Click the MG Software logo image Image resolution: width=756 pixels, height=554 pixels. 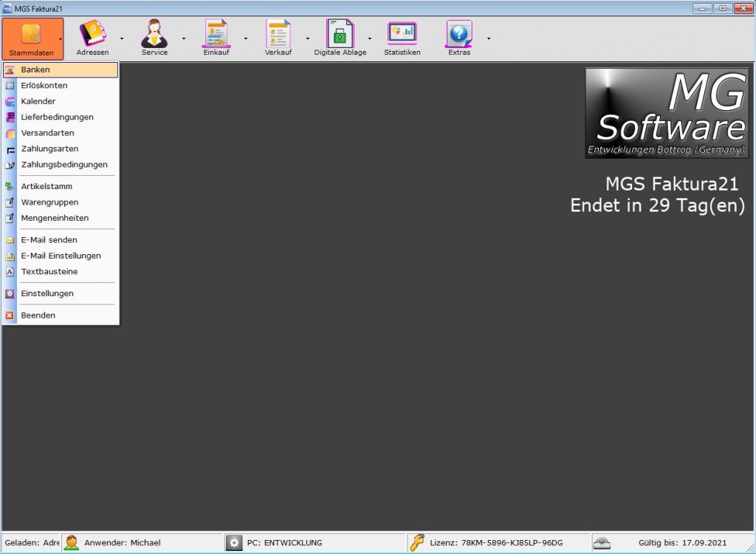tap(667, 113)
